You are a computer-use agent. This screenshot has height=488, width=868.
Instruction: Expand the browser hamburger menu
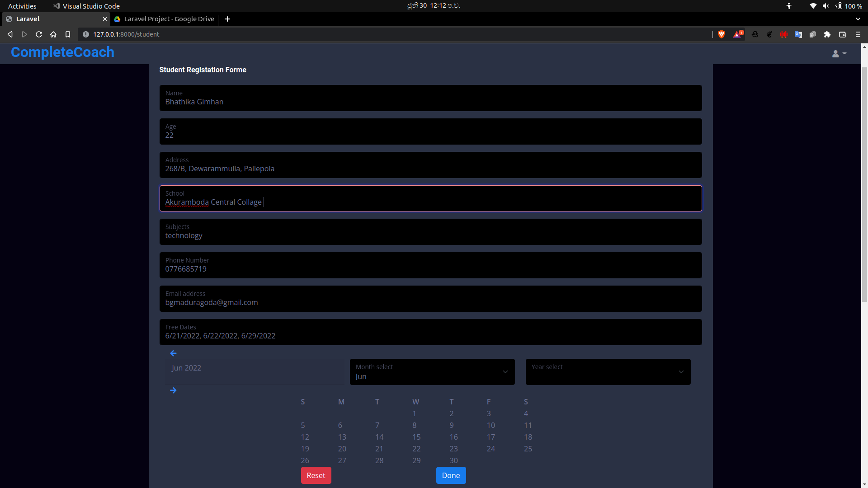(x=858, y=34)
